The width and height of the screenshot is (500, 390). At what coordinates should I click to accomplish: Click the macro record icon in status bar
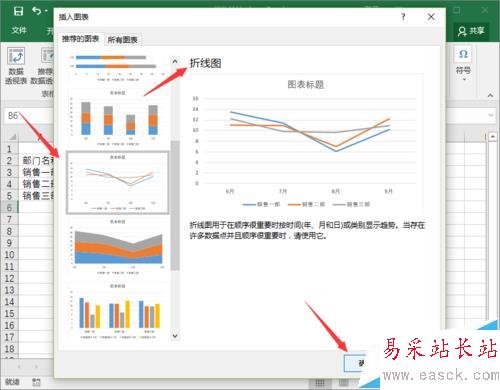coord(36,382)
